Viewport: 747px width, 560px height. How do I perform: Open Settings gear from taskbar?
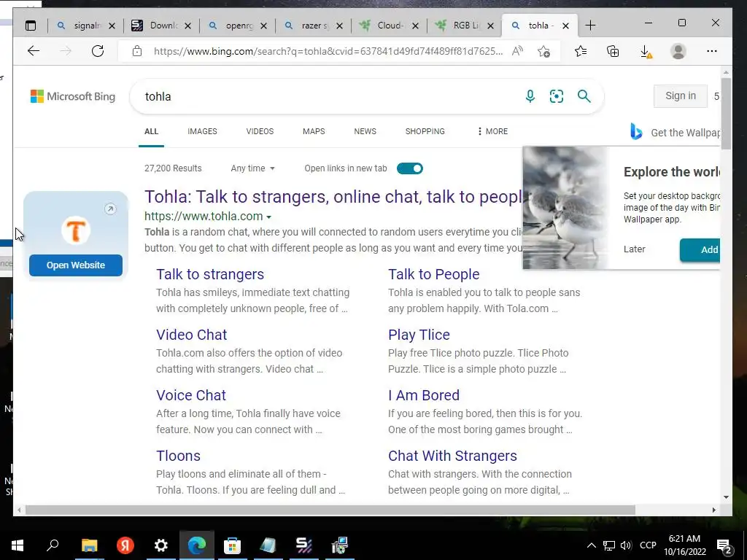click(161, 545)
